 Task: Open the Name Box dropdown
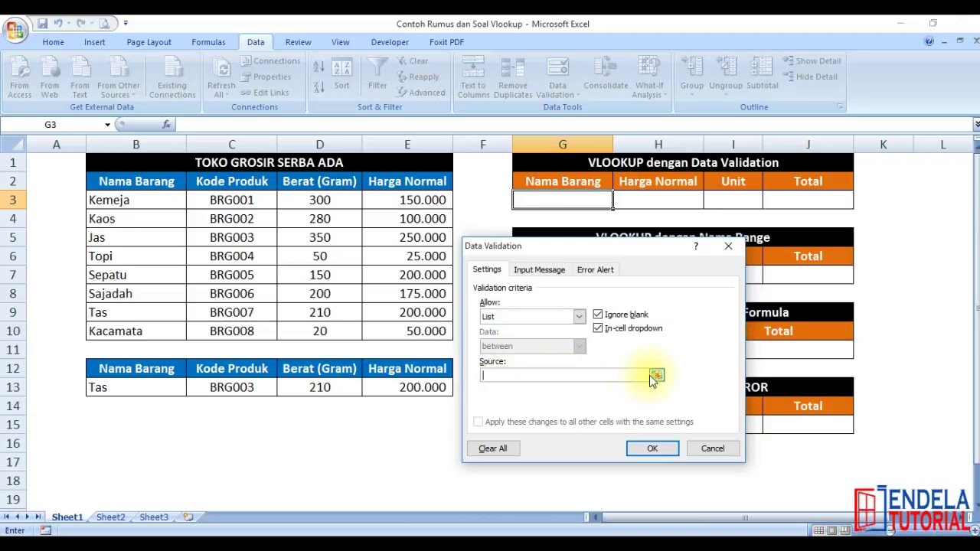[107, 125]
